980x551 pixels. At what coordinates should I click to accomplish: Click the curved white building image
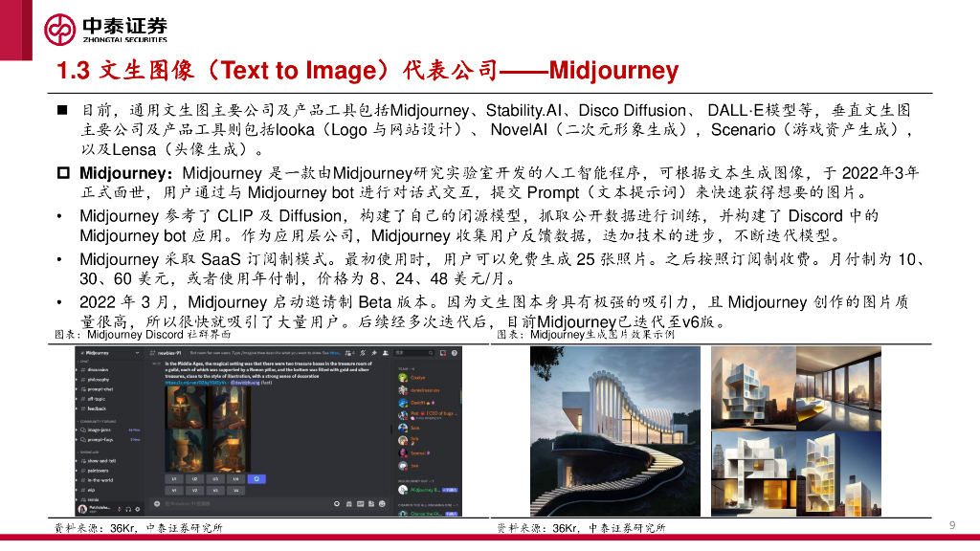pos(615,431)
